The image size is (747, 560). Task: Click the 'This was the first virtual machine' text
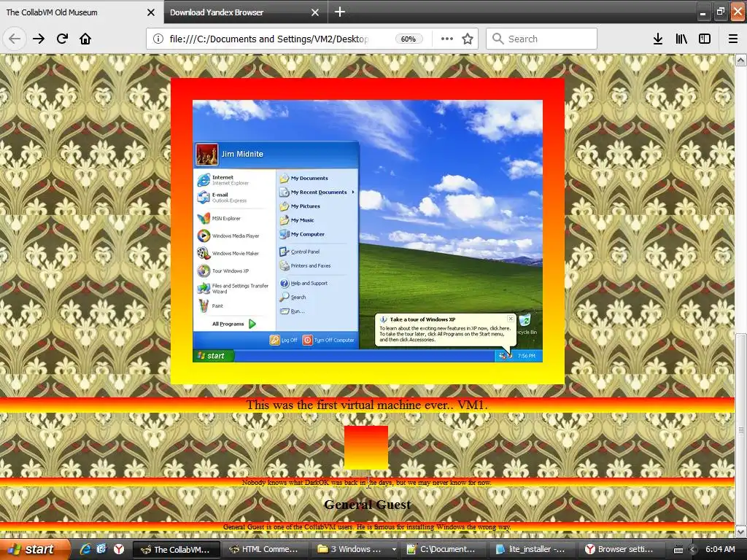(x=367, y=405)
